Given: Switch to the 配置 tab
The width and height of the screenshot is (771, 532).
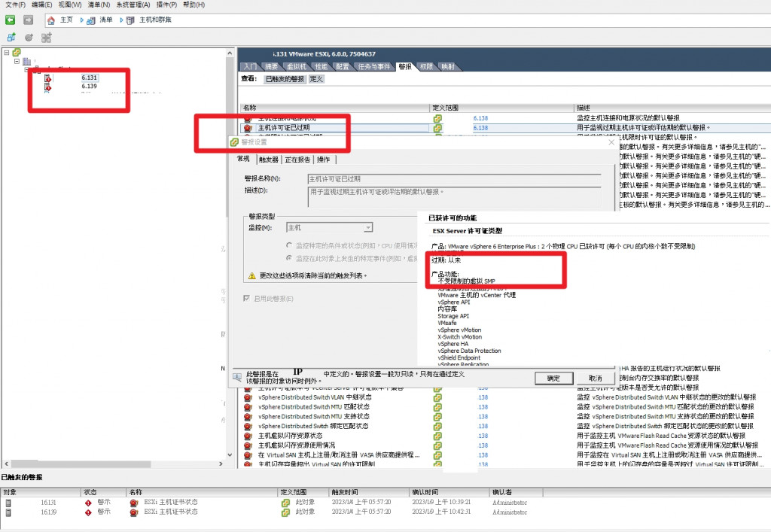Looking at the screenshot, I should pyautogui.click(x=343, y=67).
